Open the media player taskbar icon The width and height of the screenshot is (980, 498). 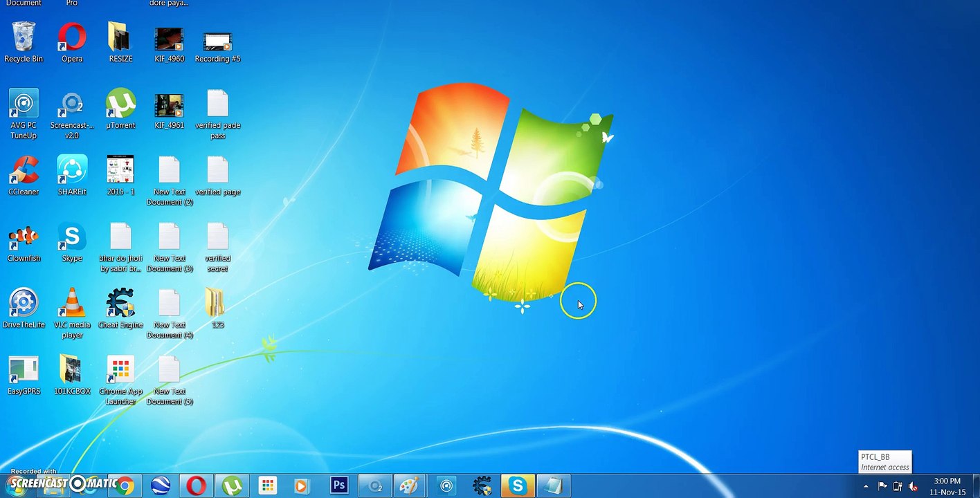coord(301,486)
